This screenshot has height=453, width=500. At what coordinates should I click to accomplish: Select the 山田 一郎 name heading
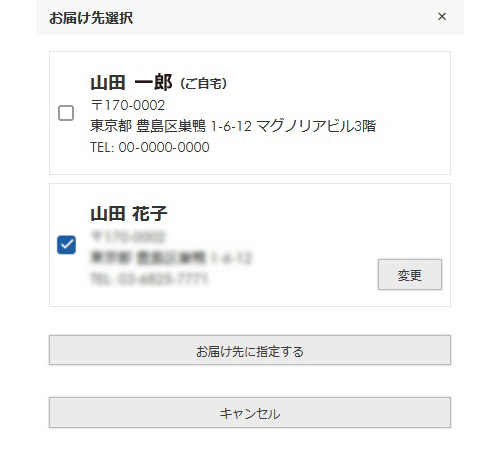[131, 82]
